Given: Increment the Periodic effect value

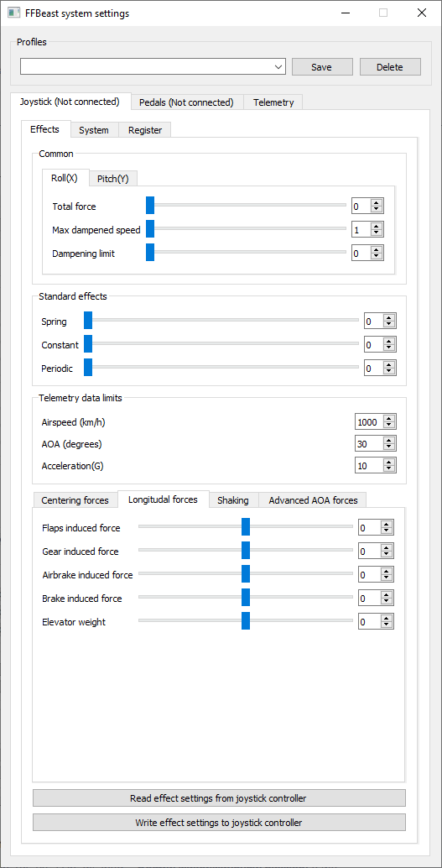Looking at the screenshot, I should [x=389, y=365].
